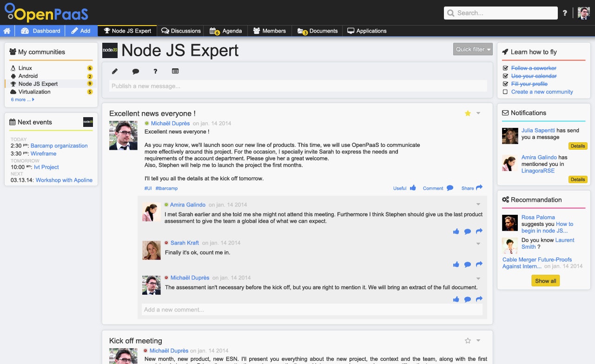Screen dimensions: 595x364
Task: Open the user profile avatar in header
Action: point(583,13)
